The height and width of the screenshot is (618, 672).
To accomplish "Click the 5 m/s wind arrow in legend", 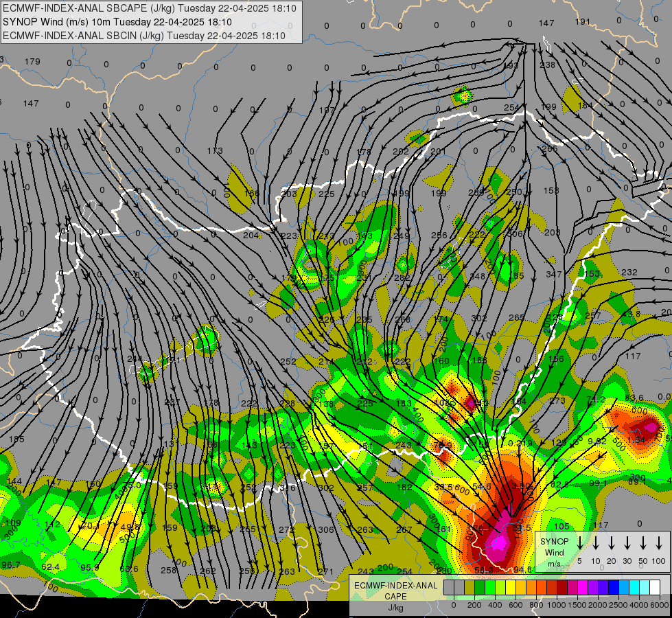I will click(x=579, y=542).
